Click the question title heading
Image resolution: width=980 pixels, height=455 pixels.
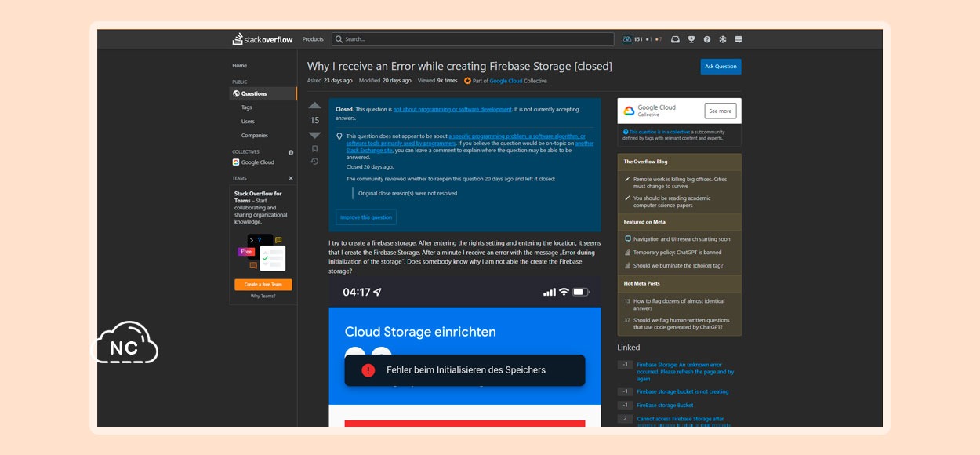(459, 66)
